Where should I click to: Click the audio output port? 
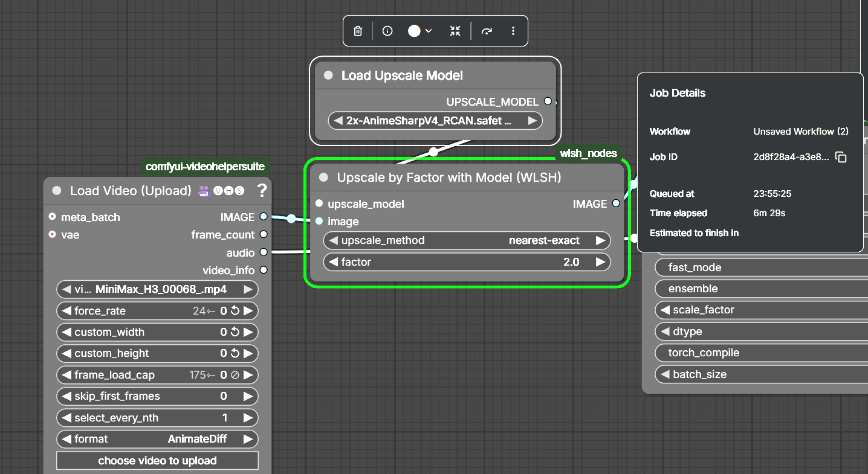[x=264, y=252]
